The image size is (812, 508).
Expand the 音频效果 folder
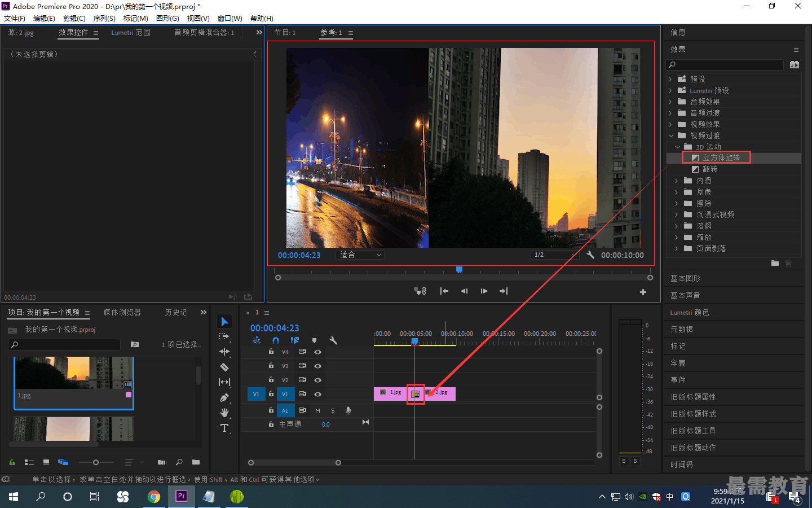click(670, 102)
